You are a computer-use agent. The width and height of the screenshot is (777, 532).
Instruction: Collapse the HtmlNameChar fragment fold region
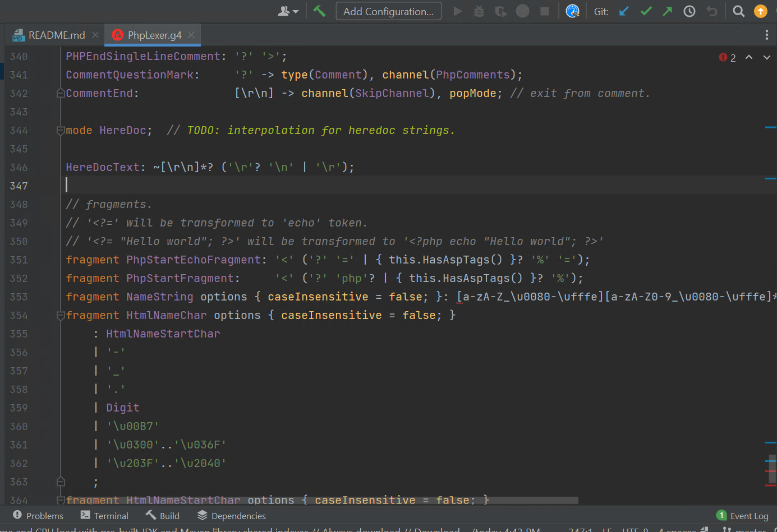pos(60,314)
